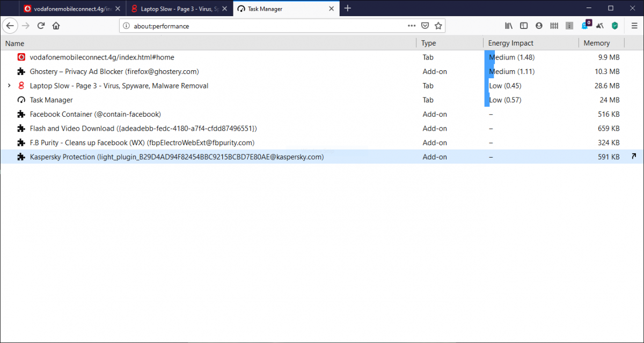Show site information for about:performance
Image resolution: width=644 pixels, height=343 pixels.
[x=127, y=26]
